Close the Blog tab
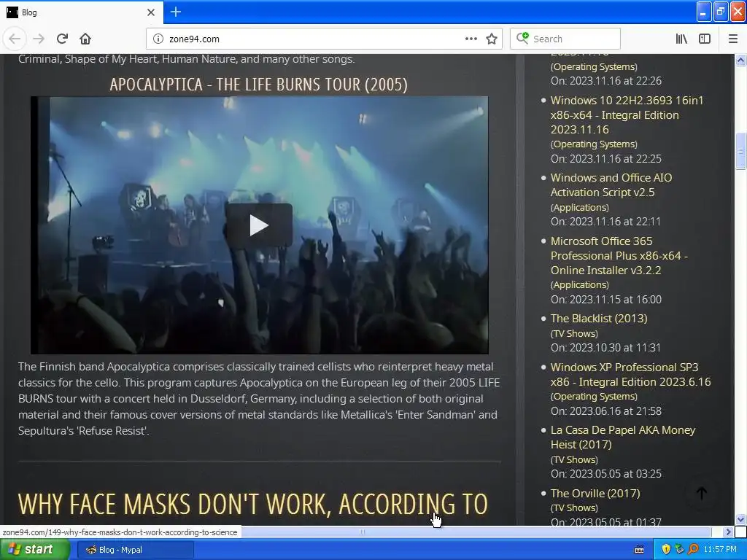Screen dimensions: 747x560 click(x=151, y=12)
